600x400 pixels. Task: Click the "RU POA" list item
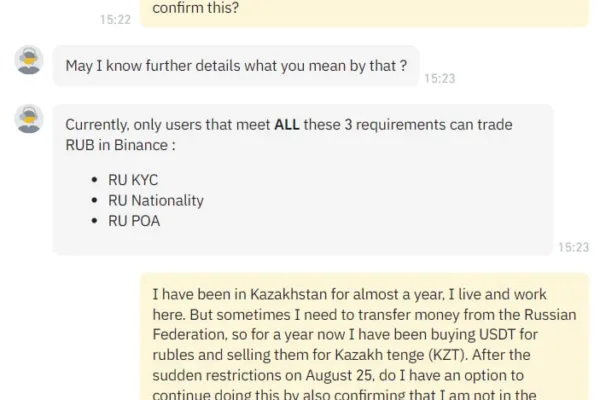133,220
